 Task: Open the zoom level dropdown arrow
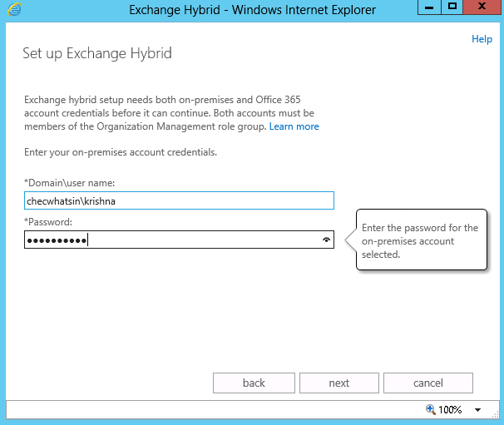[x=477, y=410]
